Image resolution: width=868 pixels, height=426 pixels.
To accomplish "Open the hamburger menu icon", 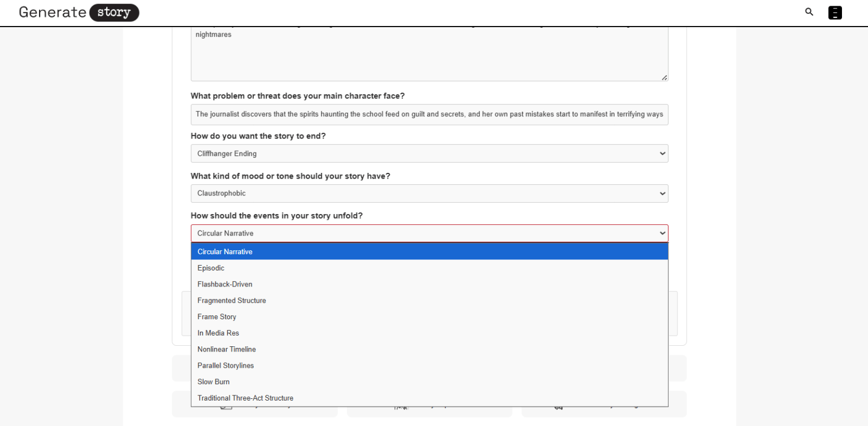I will pyautogui.click(x=835, y=12).
